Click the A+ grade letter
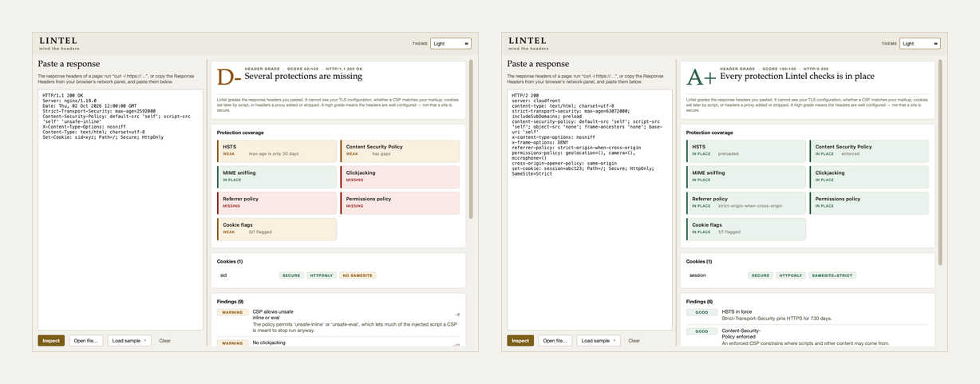This screenshot has height=384, width=980. (701, 77)
